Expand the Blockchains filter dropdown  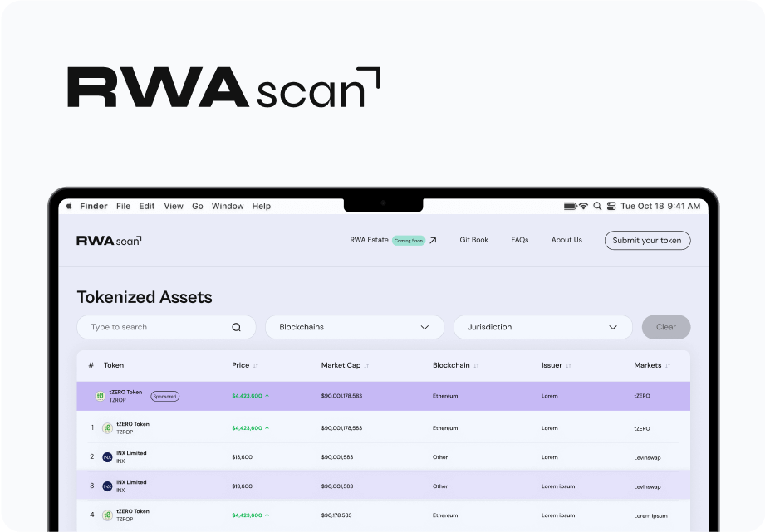(x=355, y=327)
